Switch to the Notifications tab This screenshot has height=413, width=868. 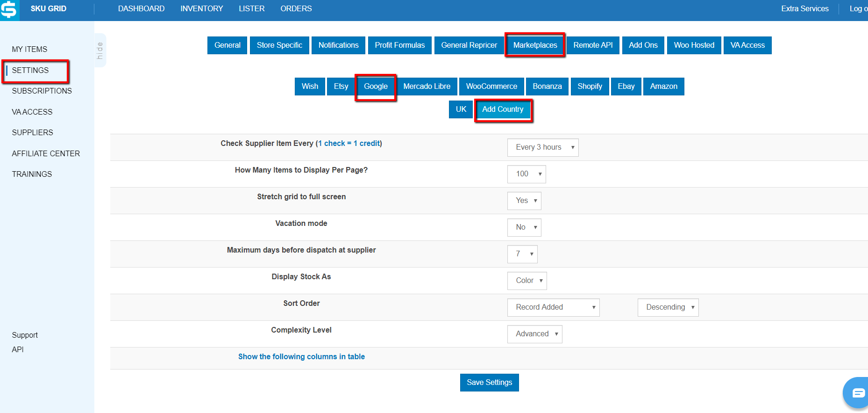[x=339, y=45]
